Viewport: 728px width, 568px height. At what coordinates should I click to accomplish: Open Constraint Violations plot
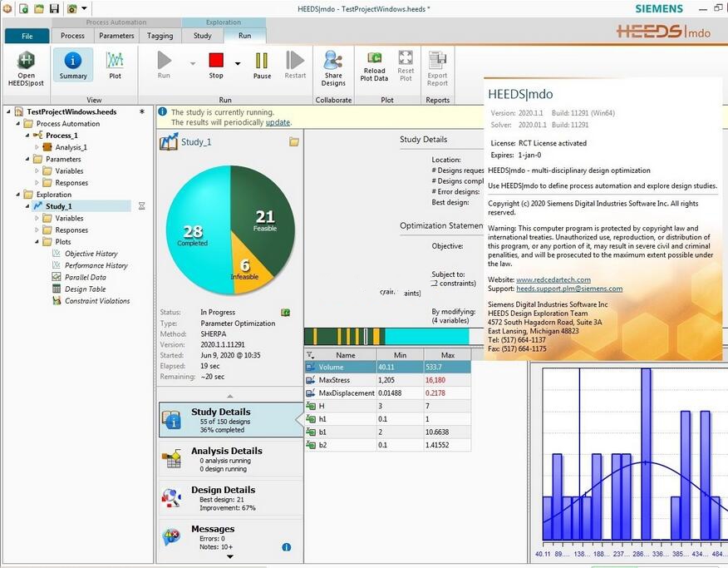click(x=97, y=301)
